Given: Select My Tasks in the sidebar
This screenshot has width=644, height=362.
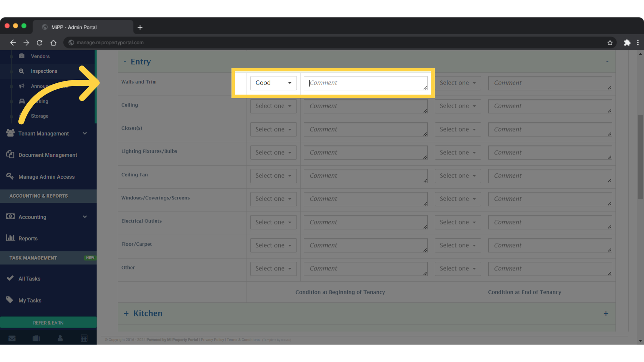Looking at the screenshot, I should [30, 300].
